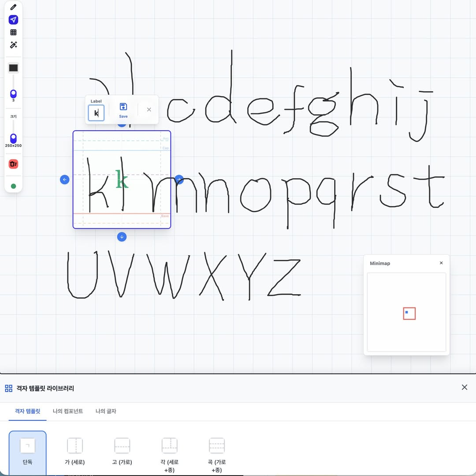Select the magic wand tool

[13, 45]
